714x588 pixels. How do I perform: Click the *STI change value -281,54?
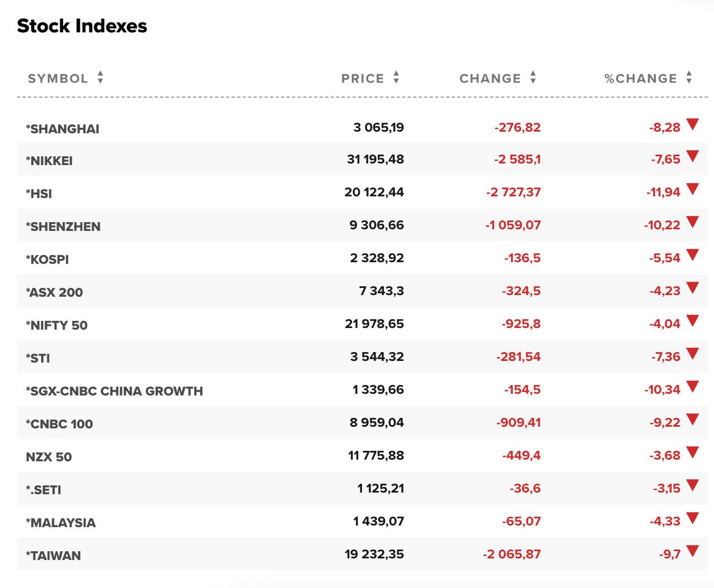[x=518, y=357]
